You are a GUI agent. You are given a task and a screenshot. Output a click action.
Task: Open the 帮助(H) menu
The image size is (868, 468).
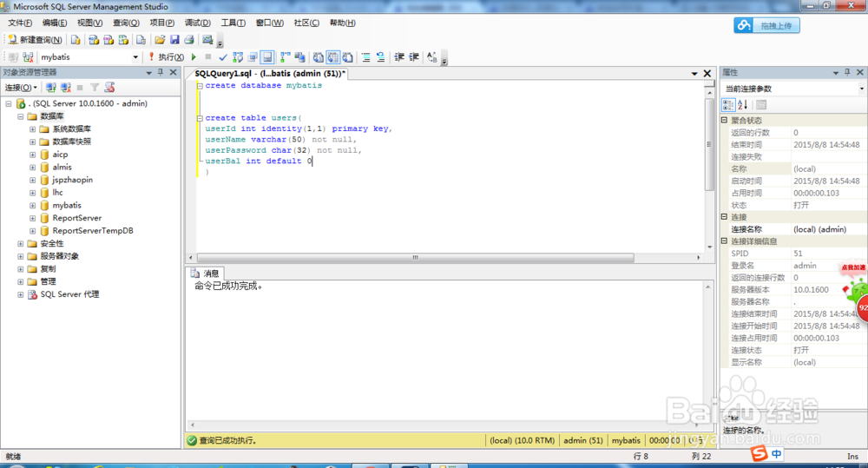(x=342, y=23)
